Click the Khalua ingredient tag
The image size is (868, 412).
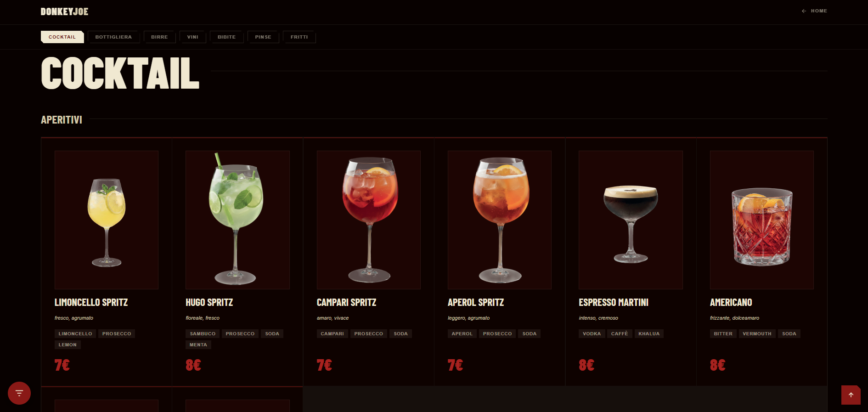[649, 334]
